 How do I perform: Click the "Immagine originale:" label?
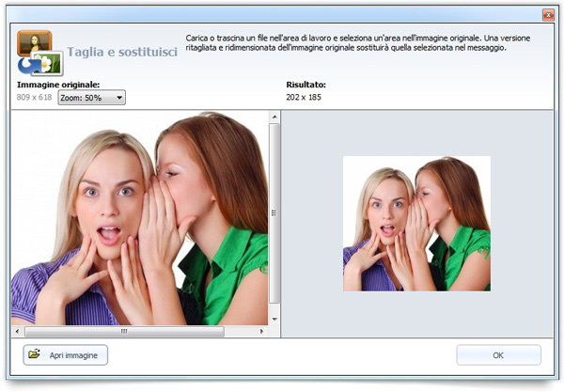click(x=58, y=85)
